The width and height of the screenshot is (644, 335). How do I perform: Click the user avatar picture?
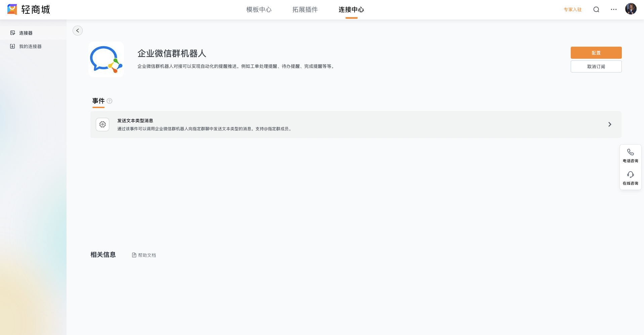pyautogui.click(x=631, y=9)
